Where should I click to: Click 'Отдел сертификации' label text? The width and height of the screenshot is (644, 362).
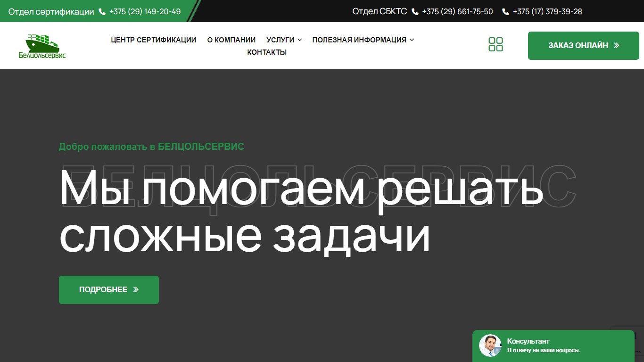(x=51, y=12)
